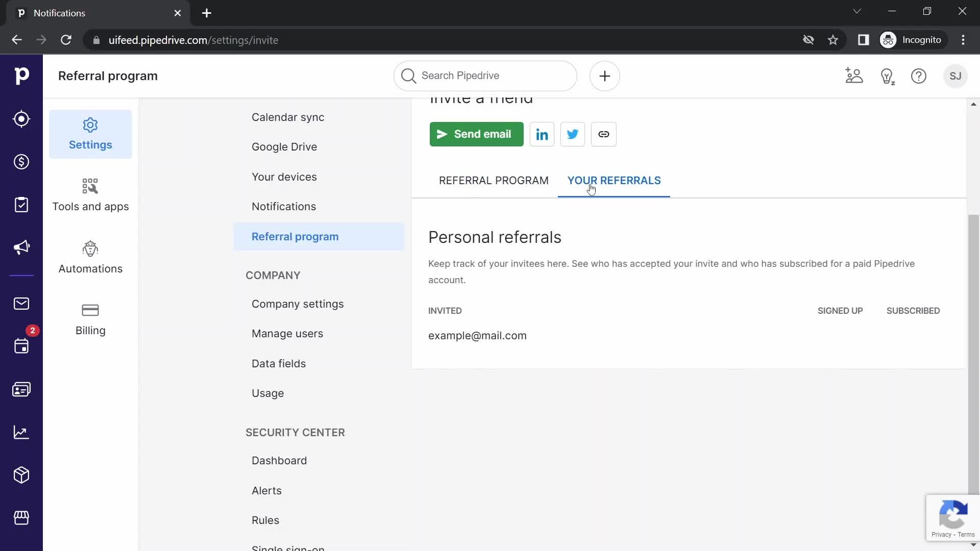Open the Billing section
Image resolution: width=980 pixels, height=551 pixels.
point(90,318)
